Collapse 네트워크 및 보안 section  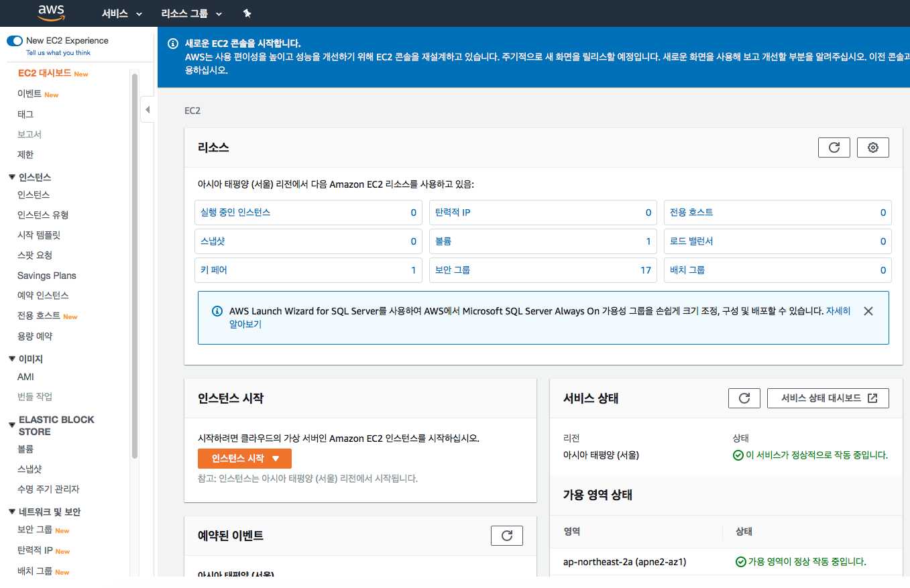pyautogui.click(x=12, y=512)
